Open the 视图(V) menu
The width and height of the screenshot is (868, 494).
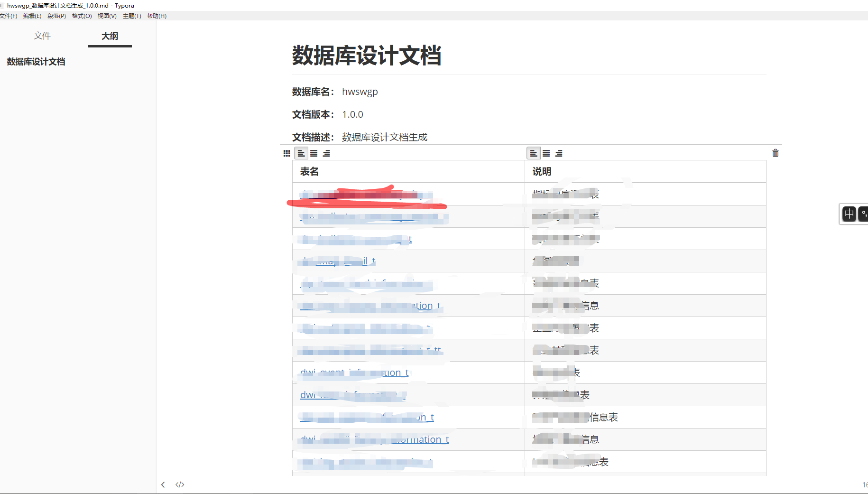[x=107, y=16]
